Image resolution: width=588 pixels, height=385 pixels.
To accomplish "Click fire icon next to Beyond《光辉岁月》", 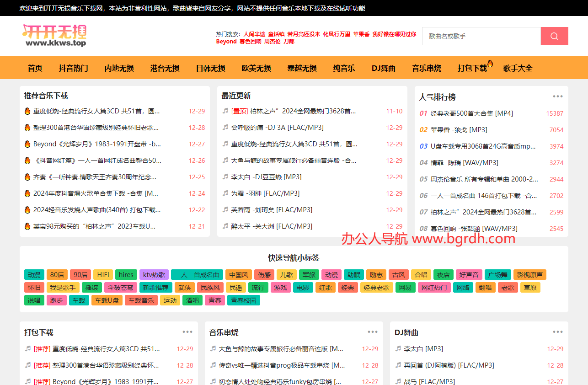I will pos(27,144).
